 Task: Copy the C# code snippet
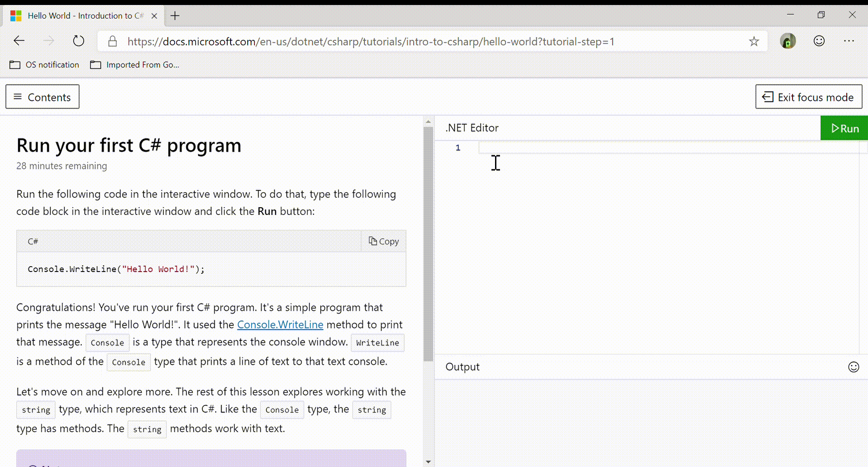coord(384,241)
